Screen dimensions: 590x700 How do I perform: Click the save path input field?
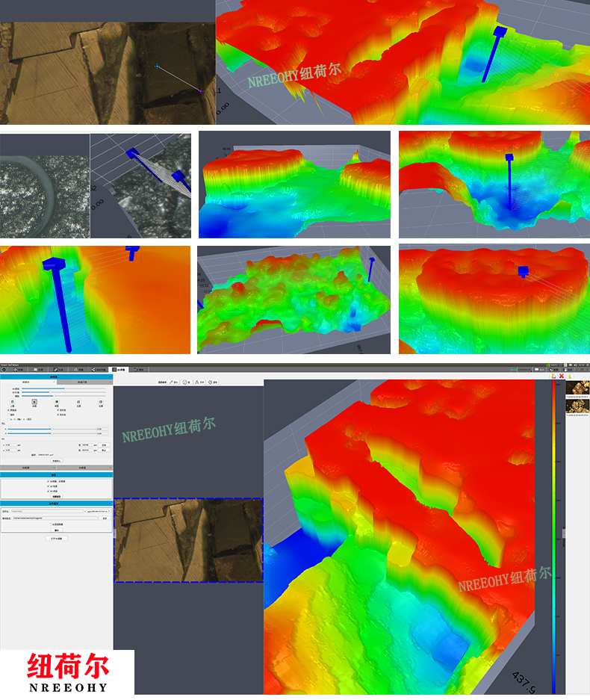55,518
